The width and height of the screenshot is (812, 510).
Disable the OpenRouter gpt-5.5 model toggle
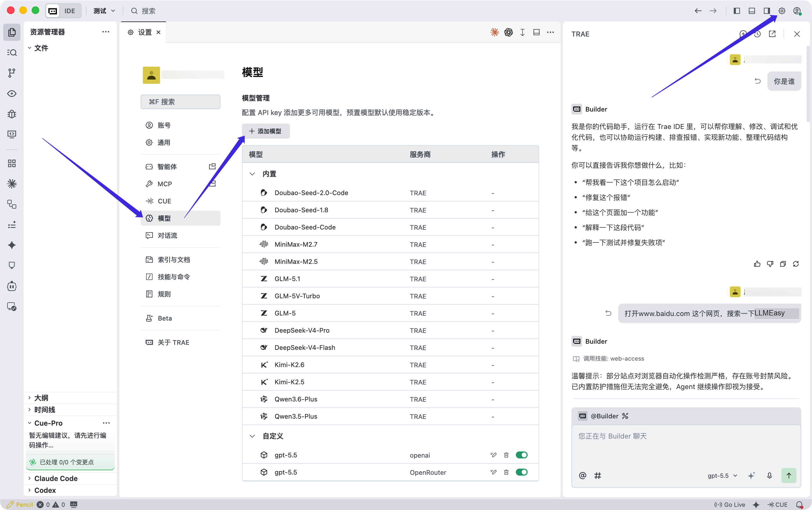point(522,472)
